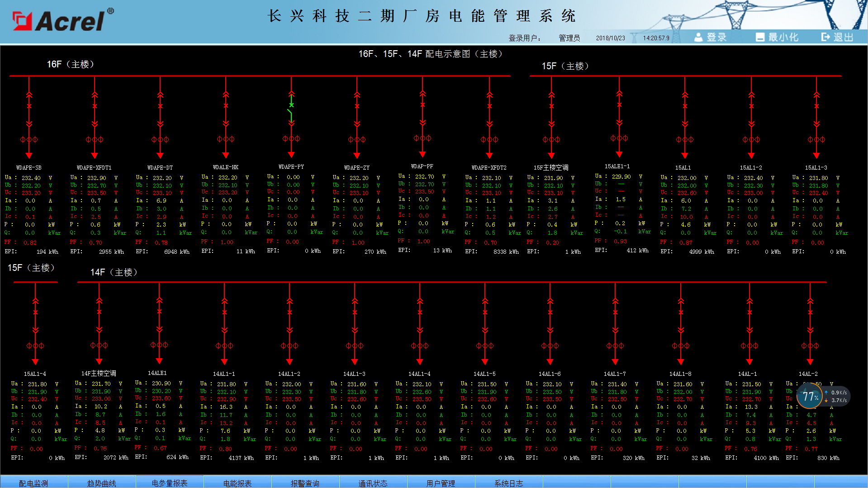Open 报警查询 alarm query page
This screenshot has width=868, height=488.
point(305,483)
